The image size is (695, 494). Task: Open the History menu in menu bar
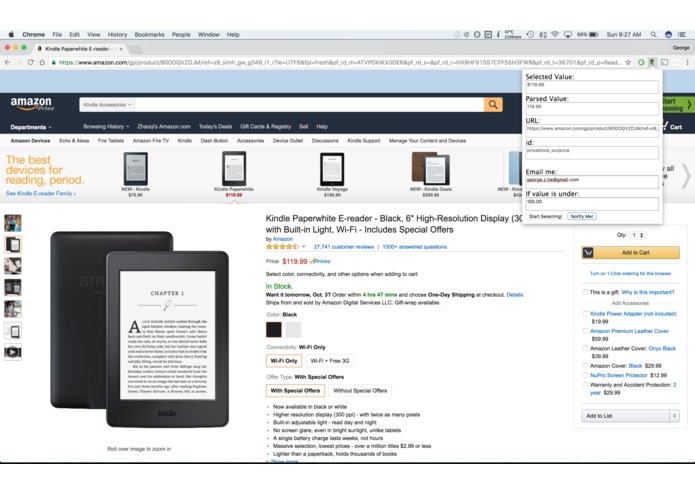117,35
